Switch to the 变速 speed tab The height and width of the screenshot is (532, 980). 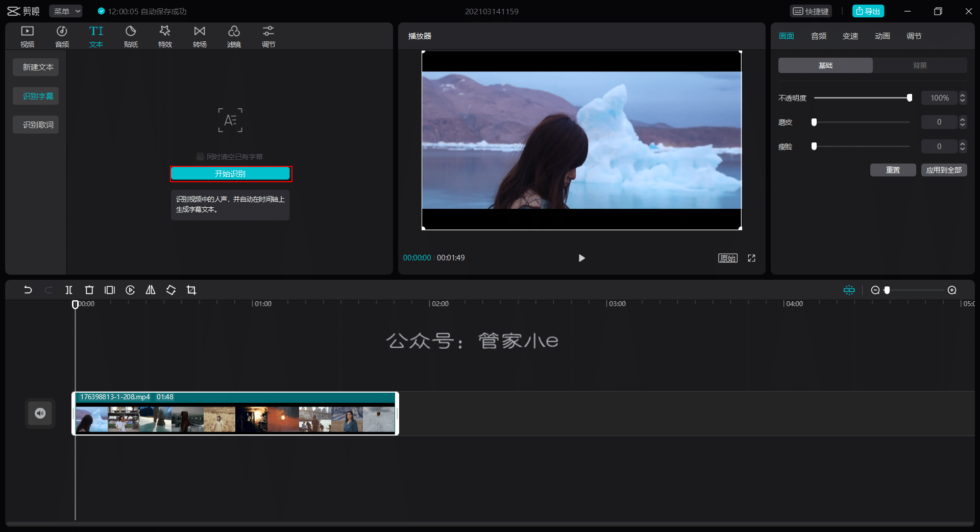[x=850, y=36]
